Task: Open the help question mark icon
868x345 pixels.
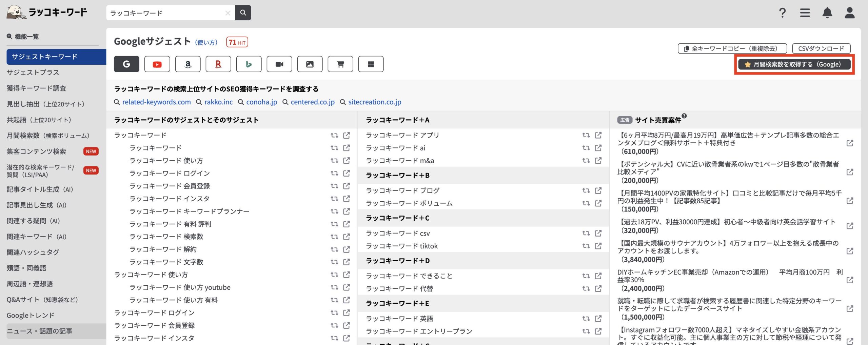Action: (x=782, y=13)
